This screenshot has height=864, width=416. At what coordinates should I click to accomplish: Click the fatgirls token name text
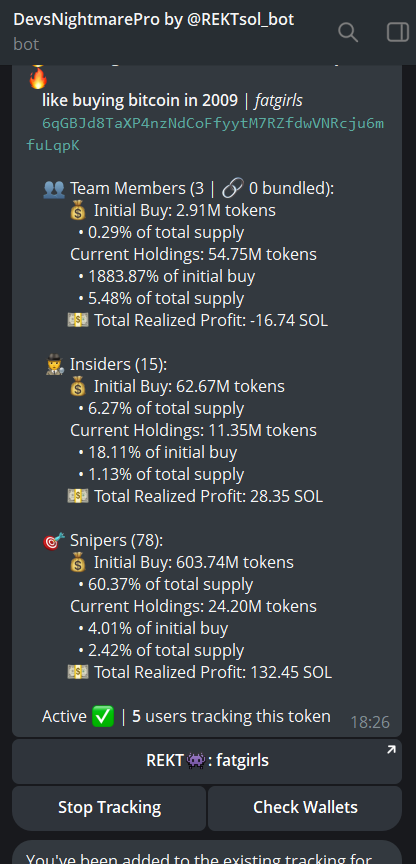tap(278, 100)
